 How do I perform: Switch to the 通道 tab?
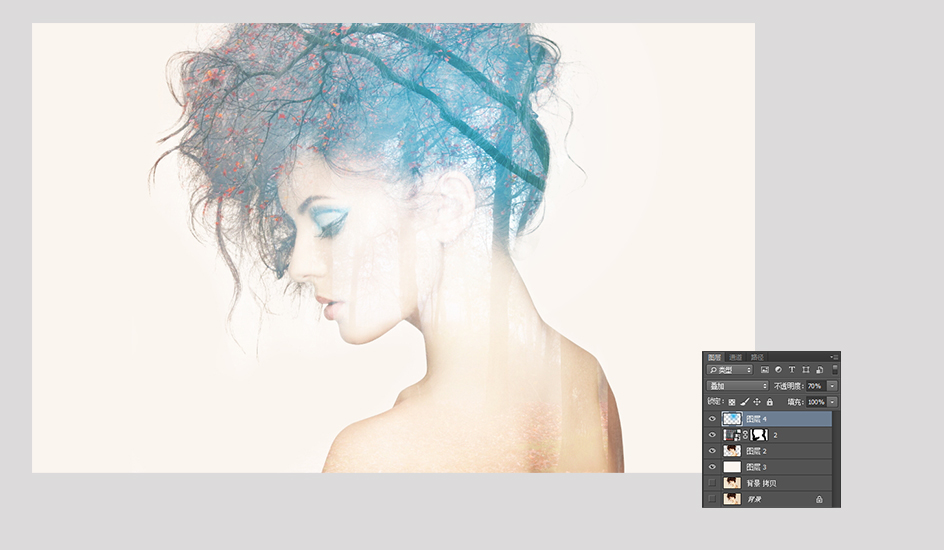point(736,357)
